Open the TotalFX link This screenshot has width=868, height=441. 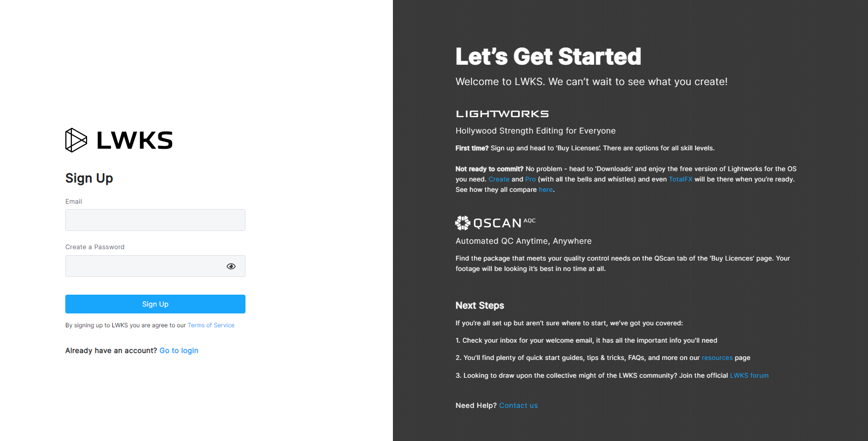680,179
